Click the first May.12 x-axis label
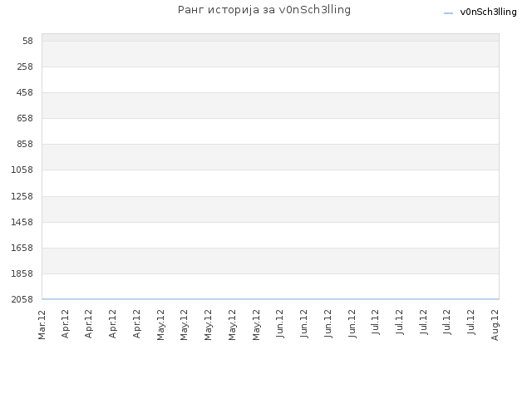This screenshot has height=399, width=532. click(x=160, y=325)
